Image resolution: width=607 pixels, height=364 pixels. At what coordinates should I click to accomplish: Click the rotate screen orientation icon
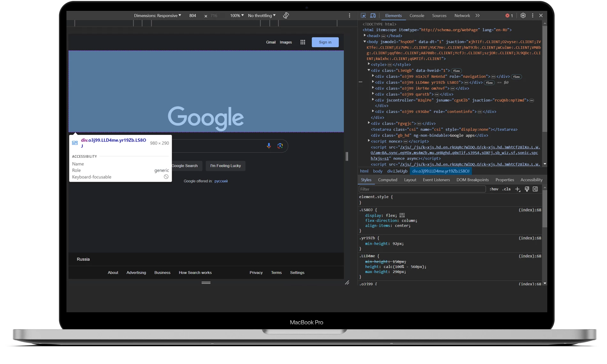(x=286, y=15)
